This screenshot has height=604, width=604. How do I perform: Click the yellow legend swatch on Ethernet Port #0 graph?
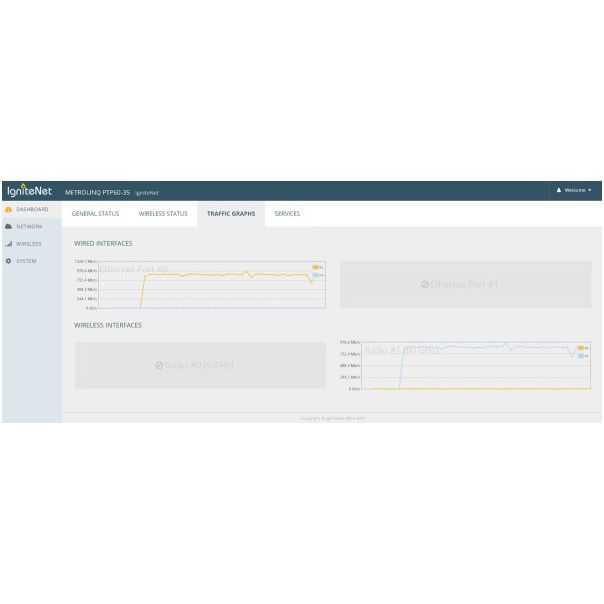[315, 267]
